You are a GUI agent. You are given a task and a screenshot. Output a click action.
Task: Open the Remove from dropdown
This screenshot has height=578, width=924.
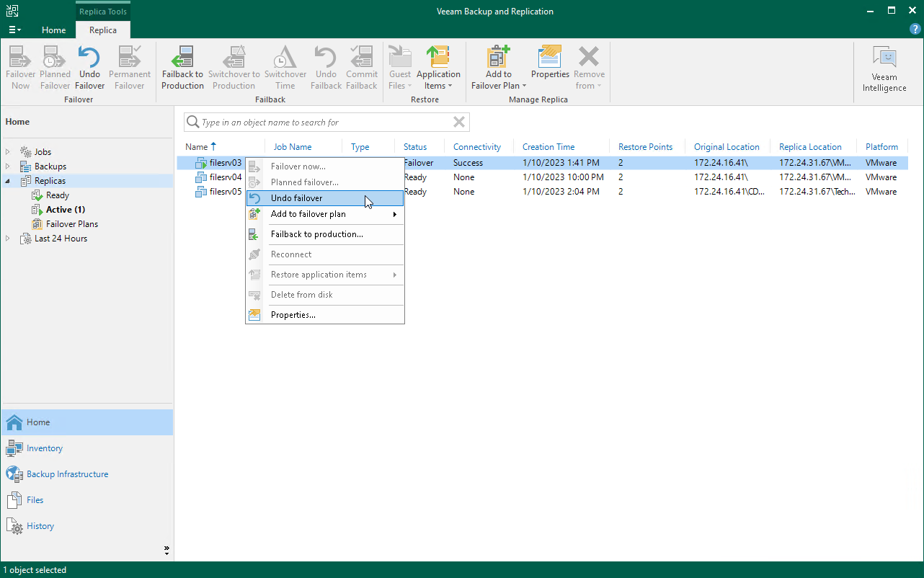tap(589, 68)
